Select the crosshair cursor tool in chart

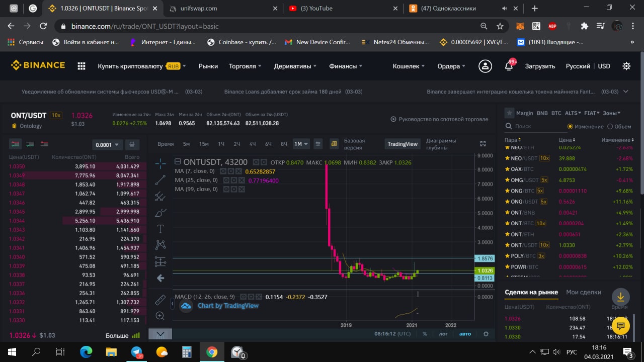pyautogui.click(x=160, y=163)
